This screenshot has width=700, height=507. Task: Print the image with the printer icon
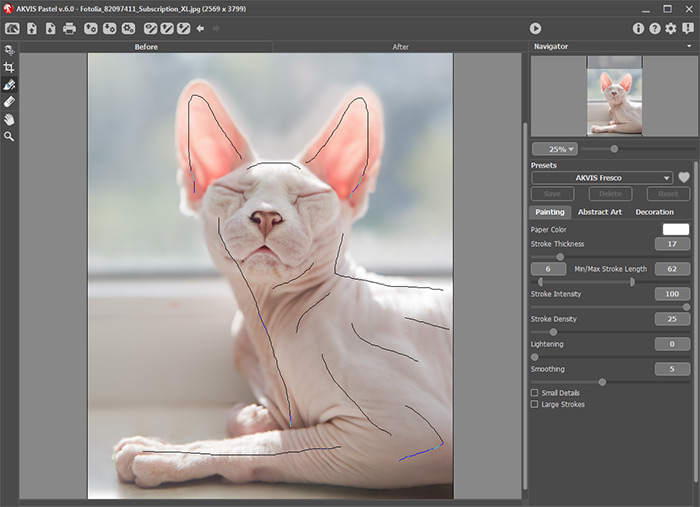coord(69,29)
